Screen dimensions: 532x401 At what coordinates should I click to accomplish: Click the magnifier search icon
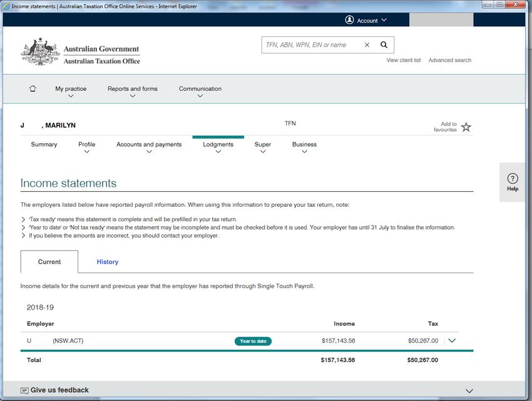(384, 45)
